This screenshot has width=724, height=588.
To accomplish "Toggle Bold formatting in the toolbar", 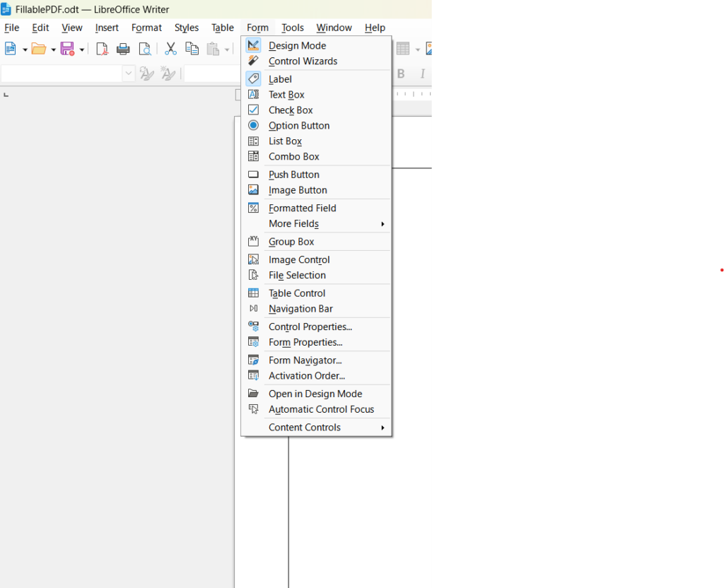I will click(401, 73).
